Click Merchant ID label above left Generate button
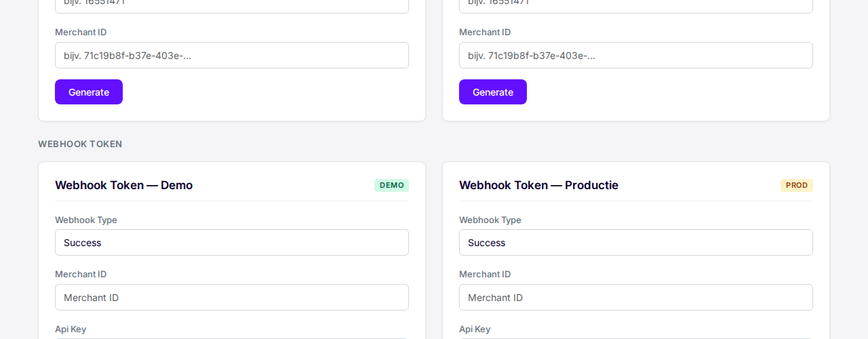The image size is (868, 339). pyautogui.click(x=81, y=33)
